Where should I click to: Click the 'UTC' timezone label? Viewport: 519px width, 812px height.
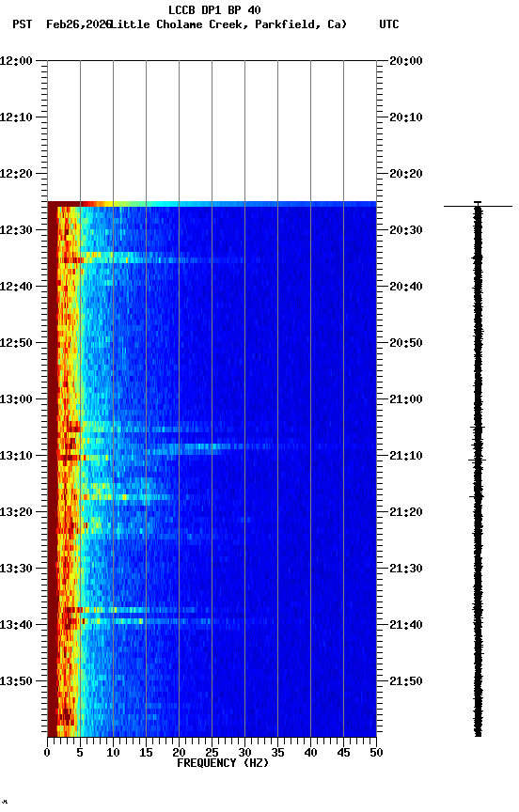pyautogui.click(x=389, y=24)
